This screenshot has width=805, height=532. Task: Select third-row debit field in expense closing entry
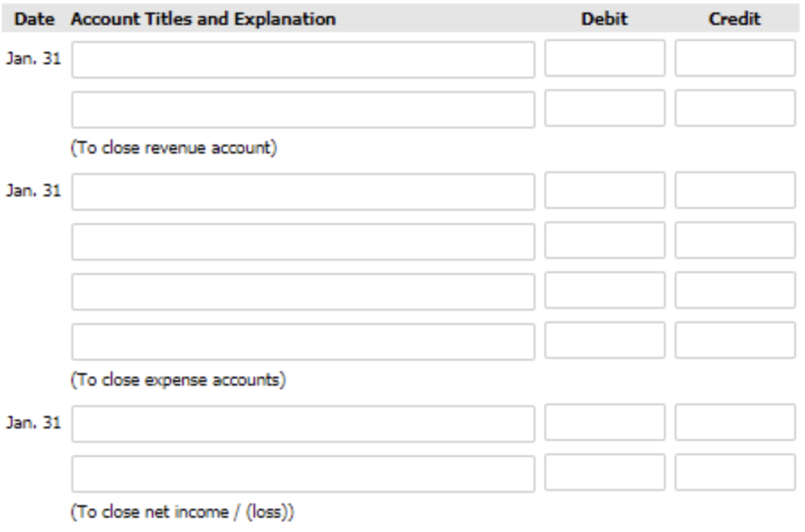coord(605,292)
